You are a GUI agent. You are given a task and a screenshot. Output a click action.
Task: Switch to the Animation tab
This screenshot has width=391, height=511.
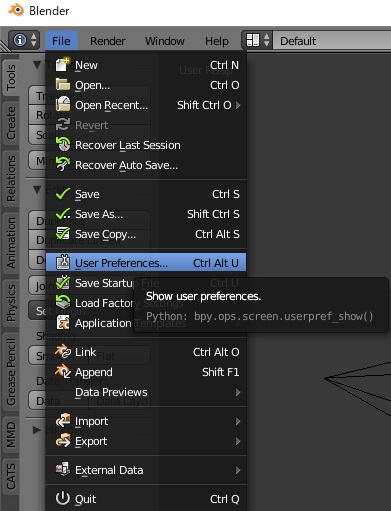[11, 243]
